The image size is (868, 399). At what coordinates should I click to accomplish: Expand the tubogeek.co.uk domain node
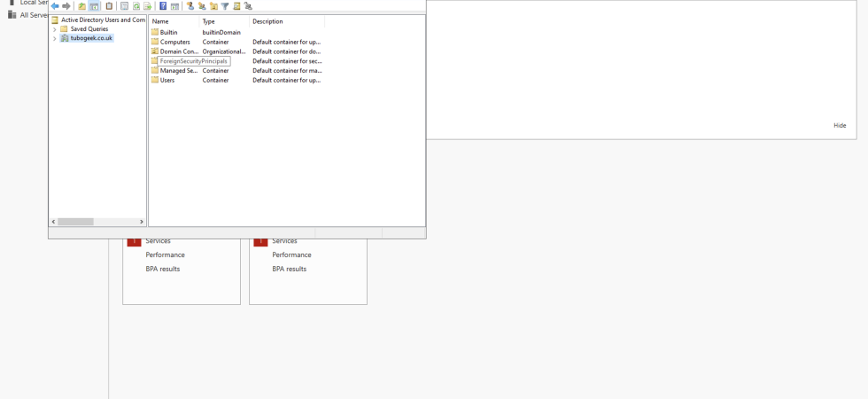coord(55,38)
